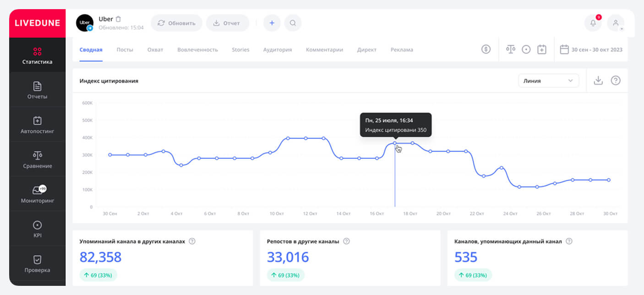
Task: Open the date range picker 30 сен - 30 окт 2023
Action: [x=591, y=49]
